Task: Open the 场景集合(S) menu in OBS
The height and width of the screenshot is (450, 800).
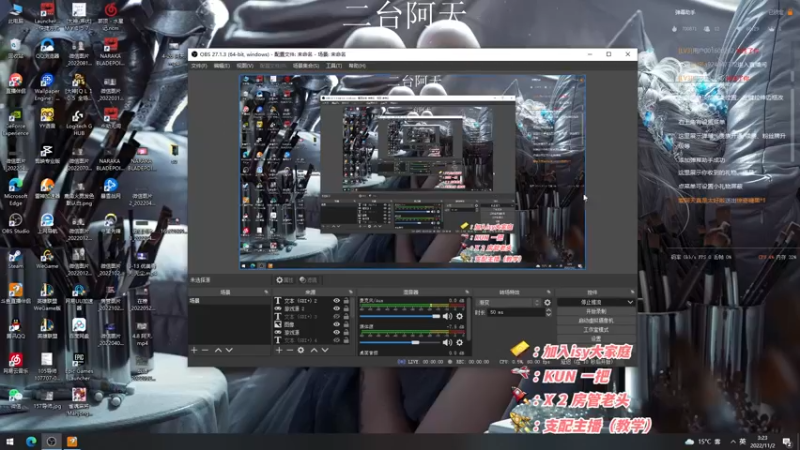Action: pyautogui.click(x=306, y=66)
